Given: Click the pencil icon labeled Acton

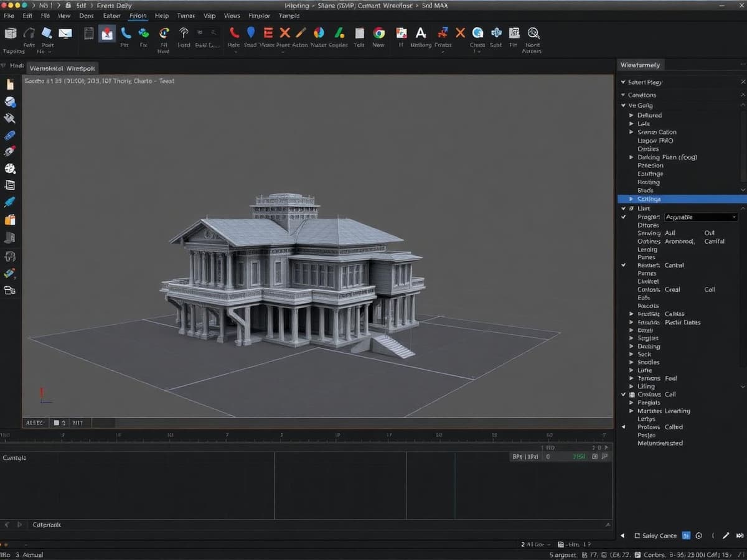Looking at the screenshot, I should [x=301, y=33].
